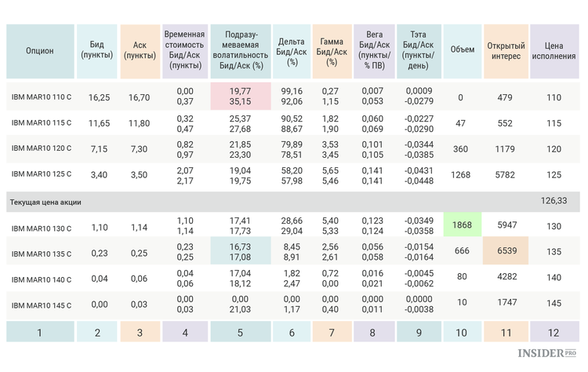Click the green highlighted volume 1868
588x372 pixels.
click(462, 224)
